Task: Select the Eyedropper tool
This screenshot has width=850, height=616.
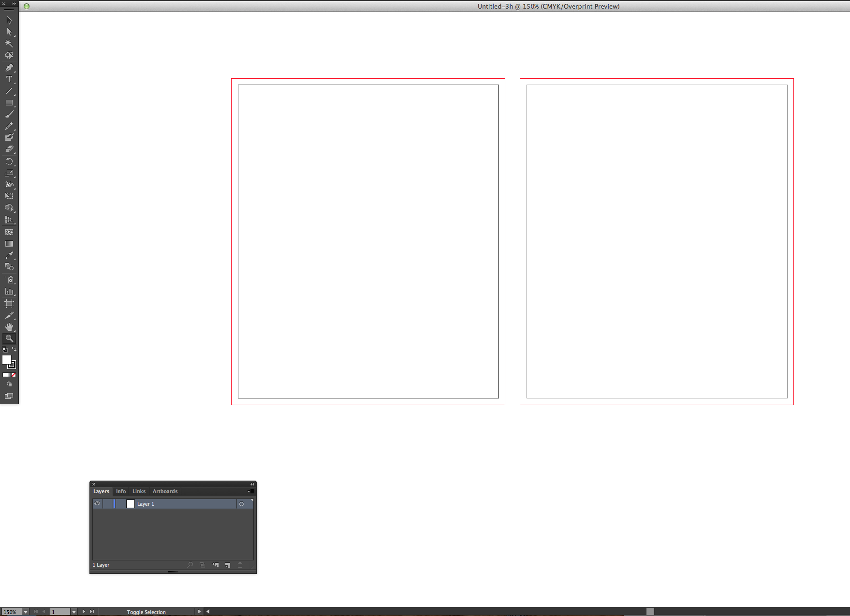Action: point(9,255)
